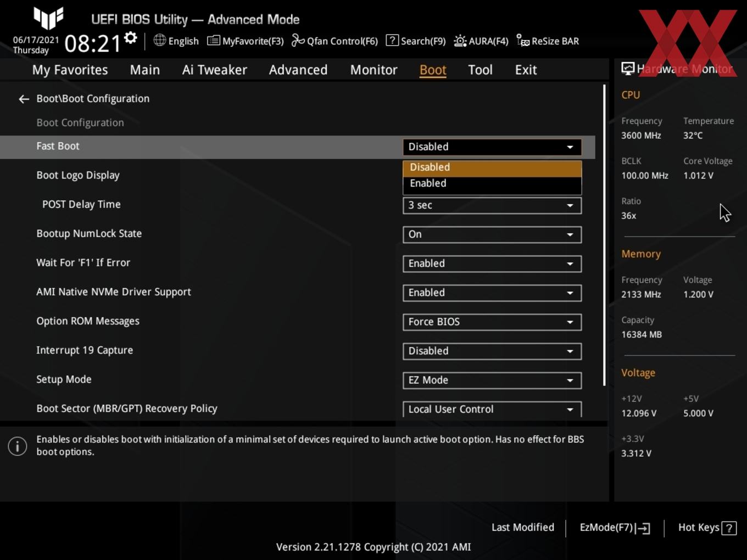Switch to EzMode(F7)
The width and height of the screenshot is (747, 560).
[615, 528]
